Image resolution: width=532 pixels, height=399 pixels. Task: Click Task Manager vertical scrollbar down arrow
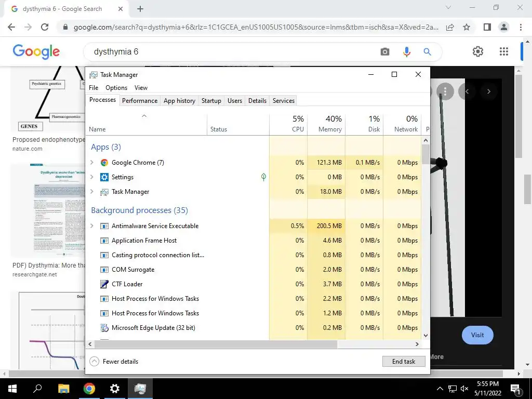(426, 336)
